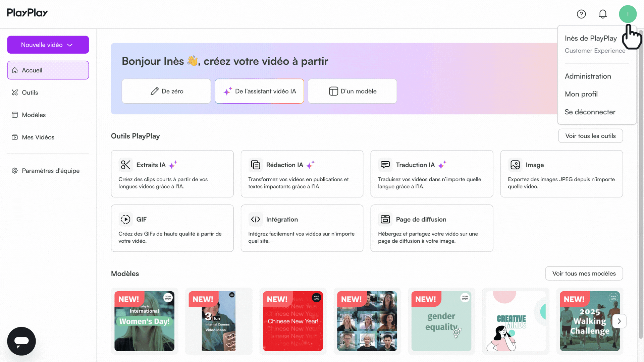Click the Page de diffusion icon

[385, 219]
